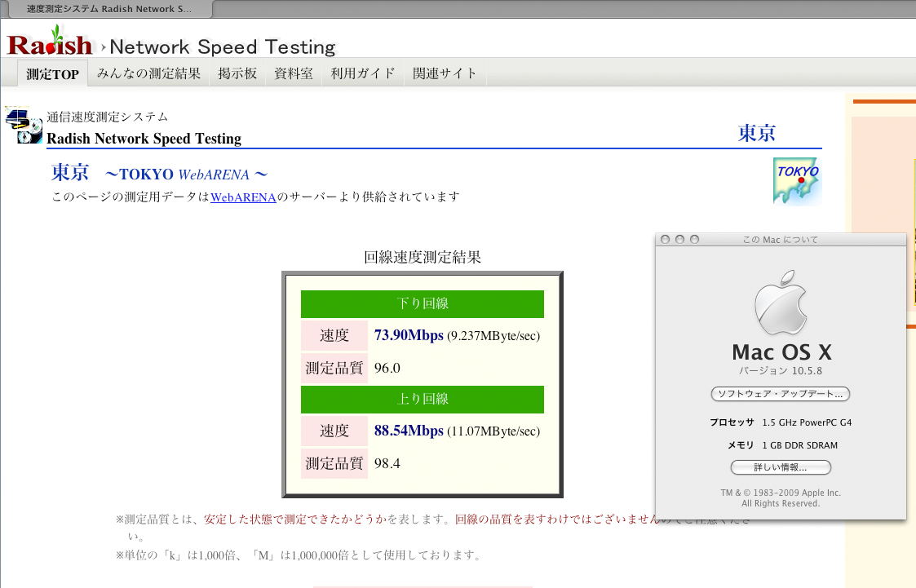This screenshot has height=588, width=916.
Task: Click the 上り回線 green header
Action: pos(423,400)
